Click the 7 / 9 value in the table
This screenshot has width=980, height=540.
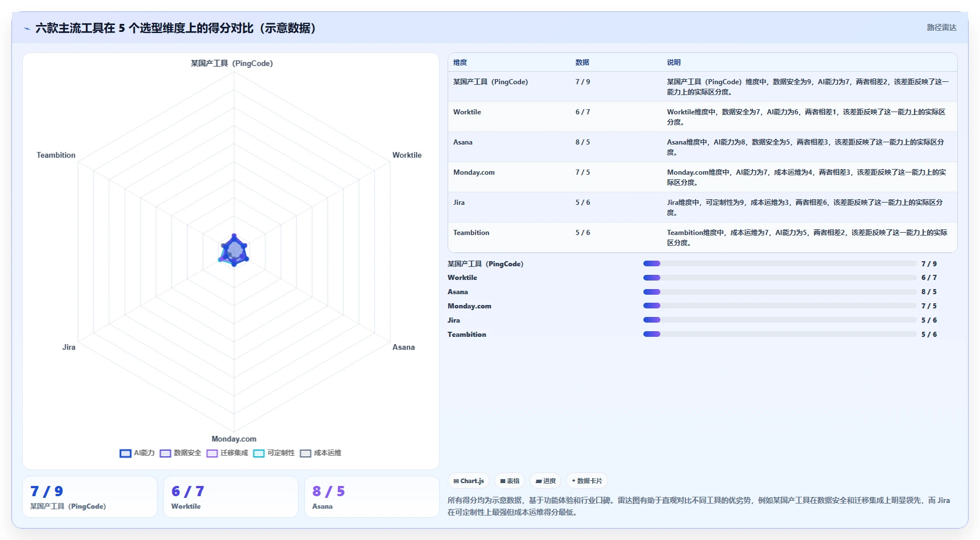[582, 82]
